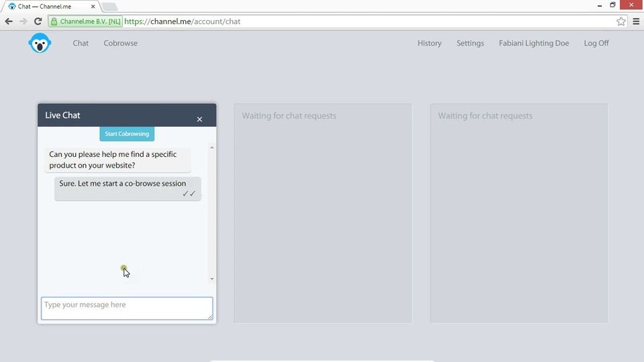This screenshot has width=644, height=362.
Task: Open the History page
Action: [x=429, y=43]
